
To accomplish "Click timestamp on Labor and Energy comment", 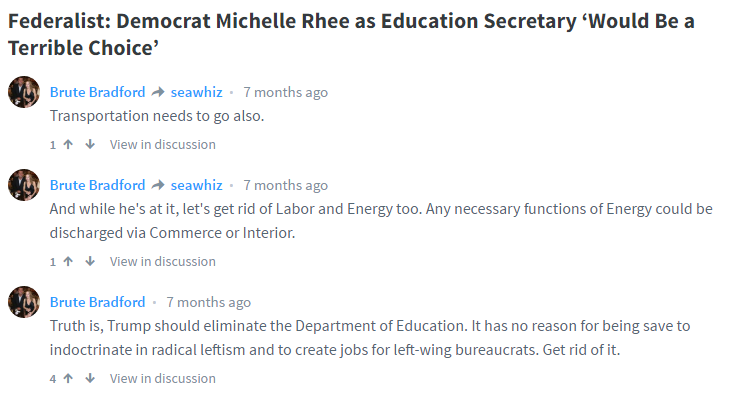I will (x=285, y=185).
